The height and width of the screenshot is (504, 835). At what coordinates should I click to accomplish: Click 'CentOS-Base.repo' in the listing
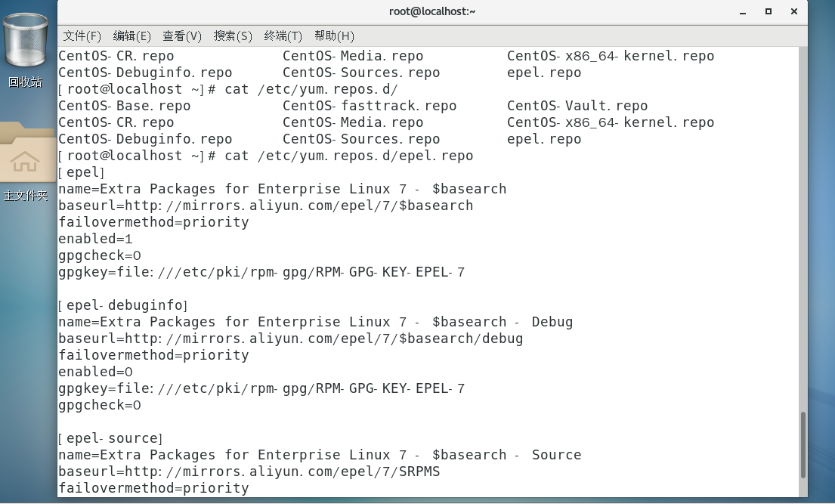(x=124, y=106)
